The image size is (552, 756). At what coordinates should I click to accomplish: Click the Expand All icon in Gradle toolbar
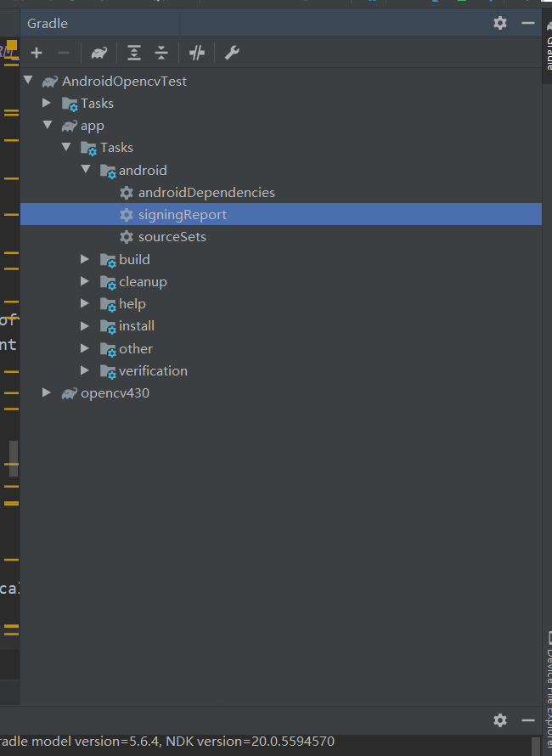click(133, 53)
